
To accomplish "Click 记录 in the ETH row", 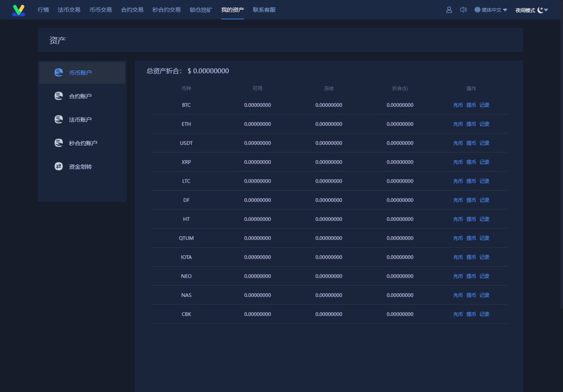I will 484,124.
